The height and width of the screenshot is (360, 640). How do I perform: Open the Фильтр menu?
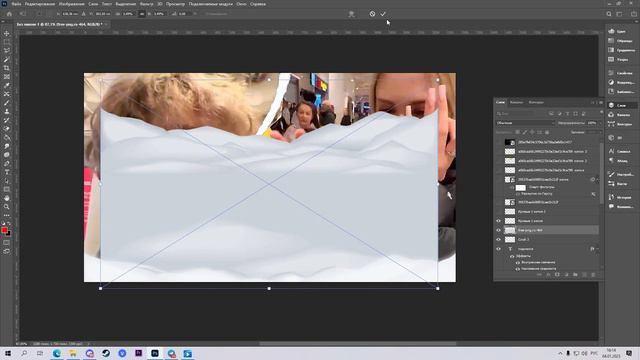tap(146, 4)
